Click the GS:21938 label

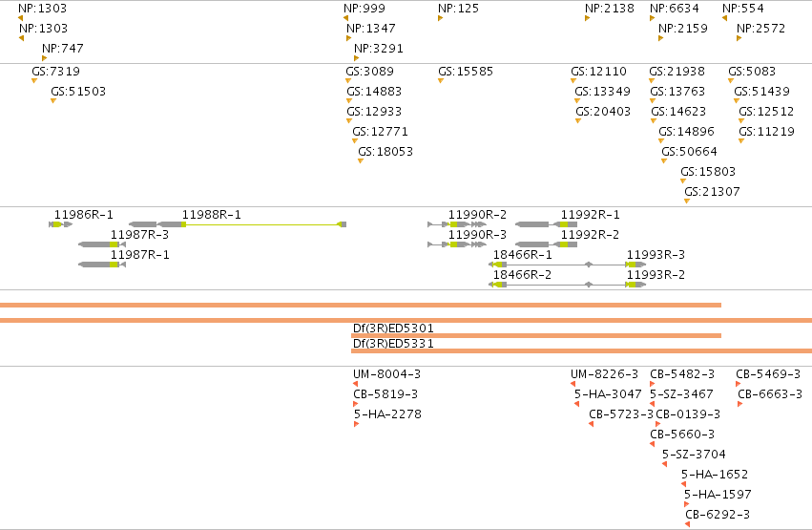[x=677, y=72]
